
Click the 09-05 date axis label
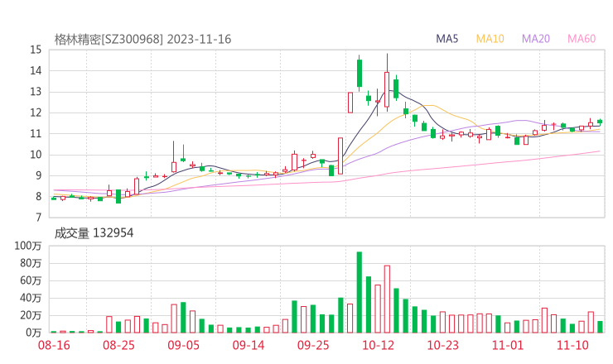pos(183,345)
